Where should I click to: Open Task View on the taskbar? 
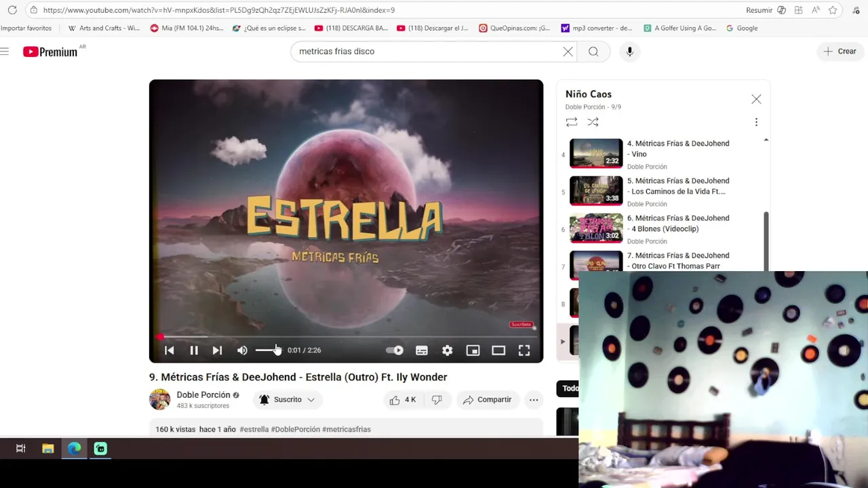point(21,449)
